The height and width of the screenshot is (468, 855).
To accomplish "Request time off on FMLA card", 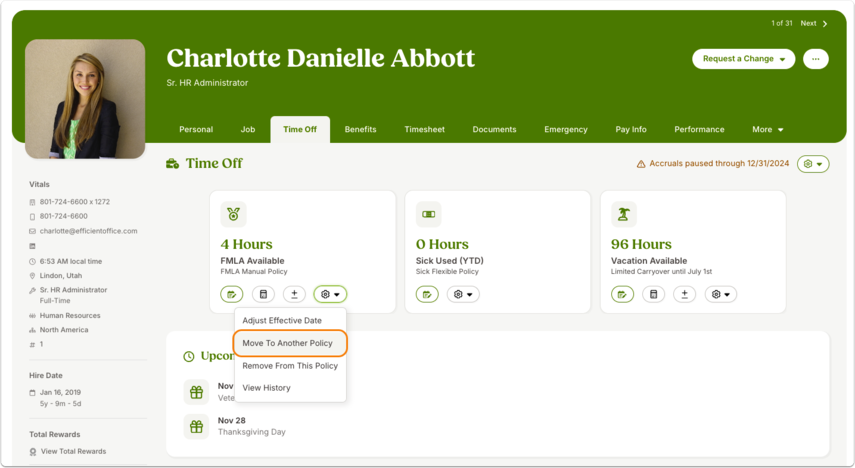I will [232, 295].
